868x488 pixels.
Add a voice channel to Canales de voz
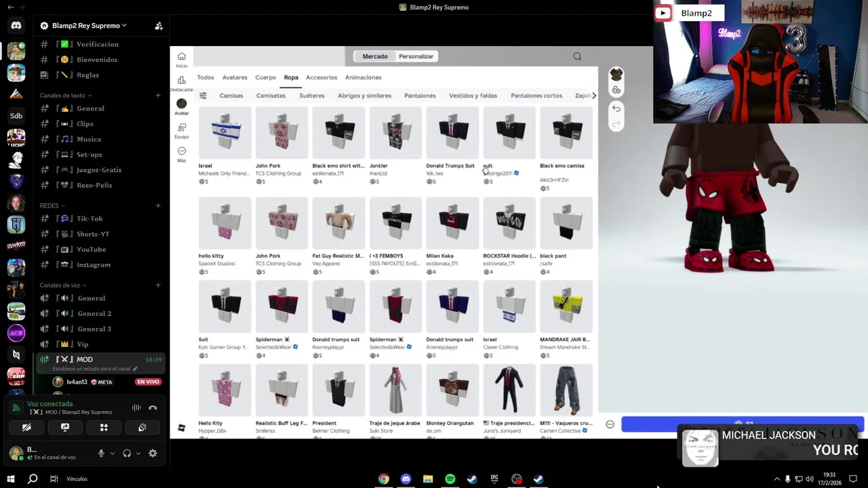pos(158,285)
